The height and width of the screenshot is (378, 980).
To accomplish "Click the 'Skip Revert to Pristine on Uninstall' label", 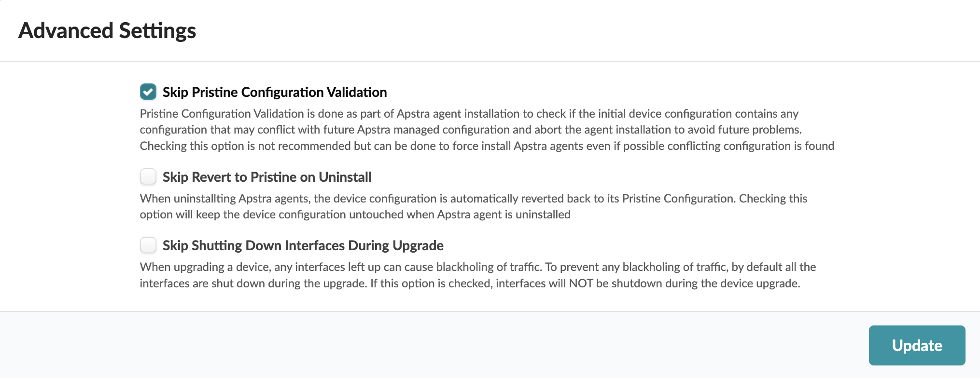I will (x=267, y=177).
